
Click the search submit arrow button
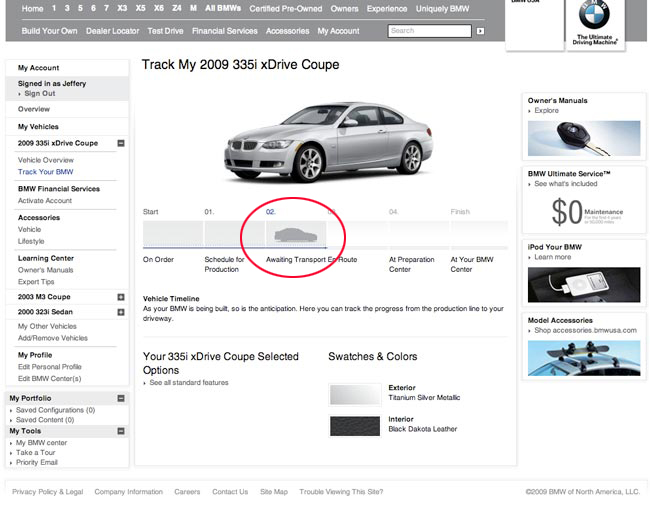[480, 31]
